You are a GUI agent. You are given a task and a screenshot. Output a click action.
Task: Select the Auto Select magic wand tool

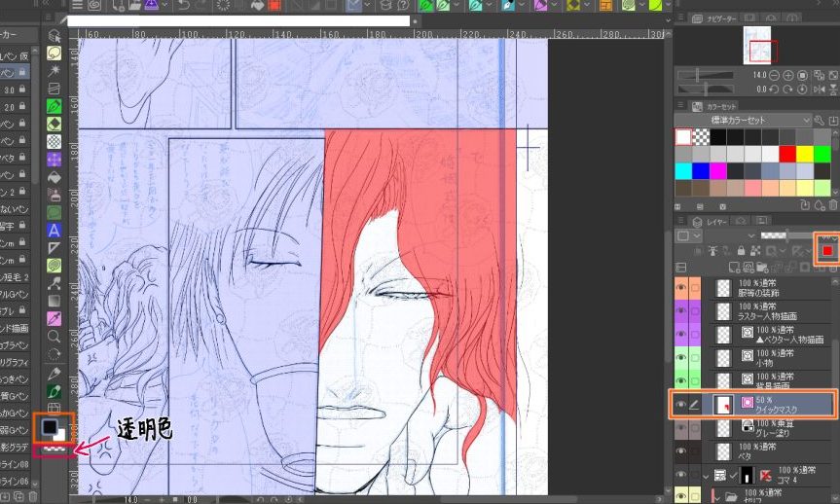(x=55, y=70)
